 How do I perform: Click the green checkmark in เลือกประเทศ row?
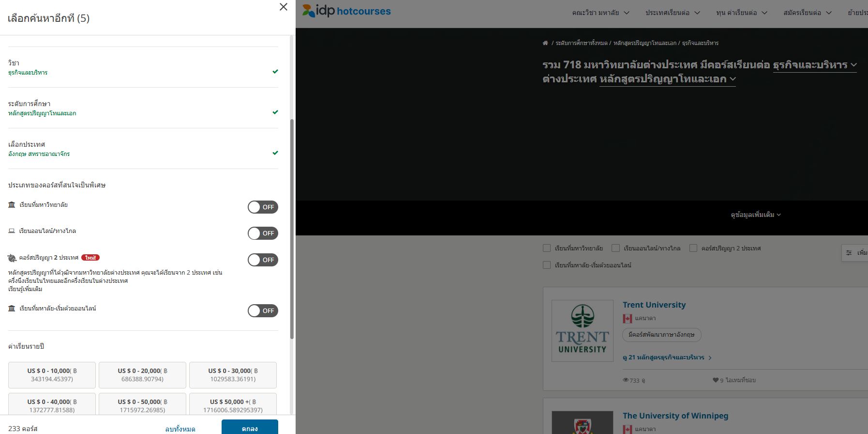pyautogui.click(x=275, y=153)
